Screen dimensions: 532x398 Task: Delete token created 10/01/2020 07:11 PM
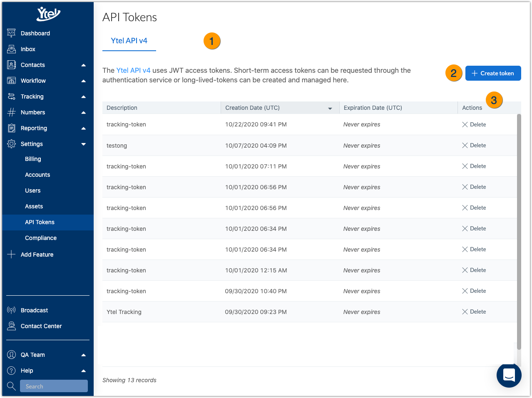[474, 166]
